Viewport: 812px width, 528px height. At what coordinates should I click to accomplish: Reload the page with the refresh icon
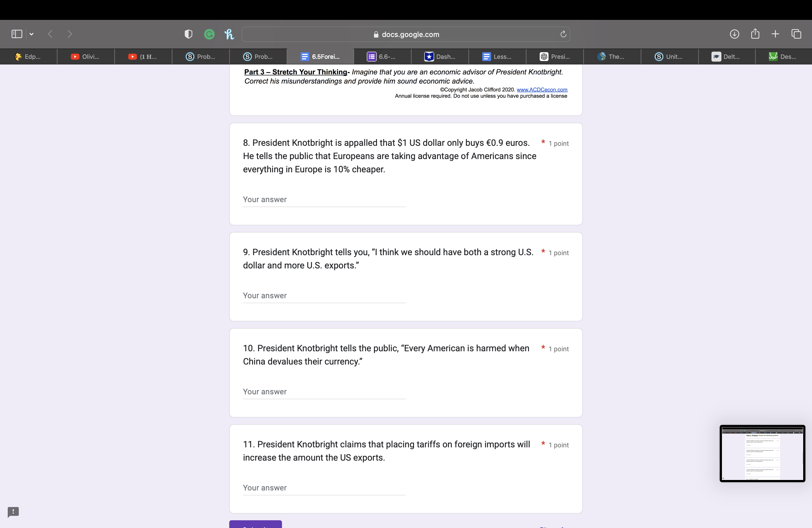[563, 34]
